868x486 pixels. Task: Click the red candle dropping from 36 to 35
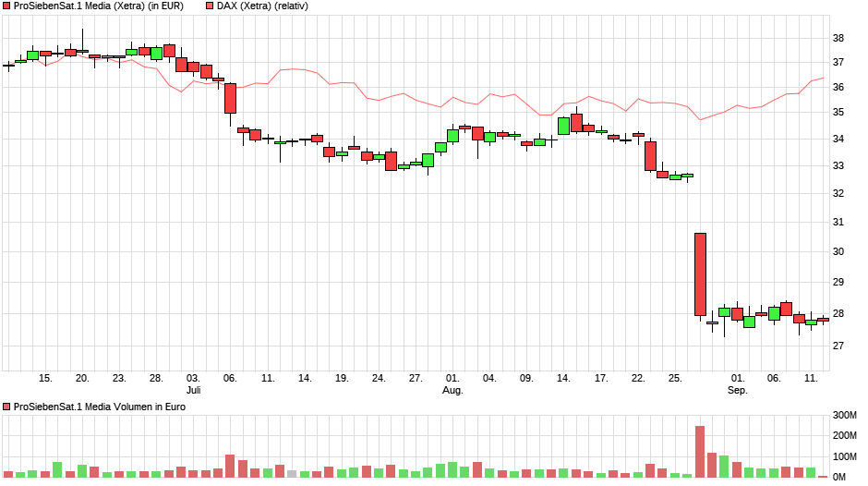[x=230, y=99]
